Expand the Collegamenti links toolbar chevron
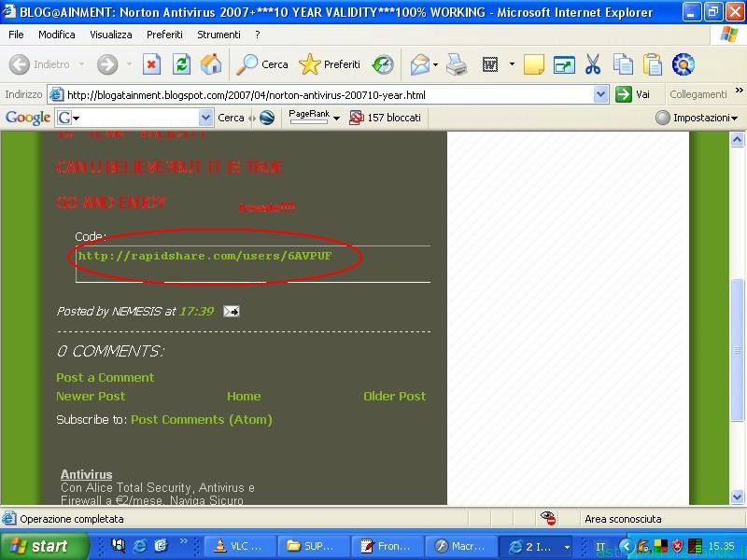This screenshot has width=747, height=560. [739, 90]
